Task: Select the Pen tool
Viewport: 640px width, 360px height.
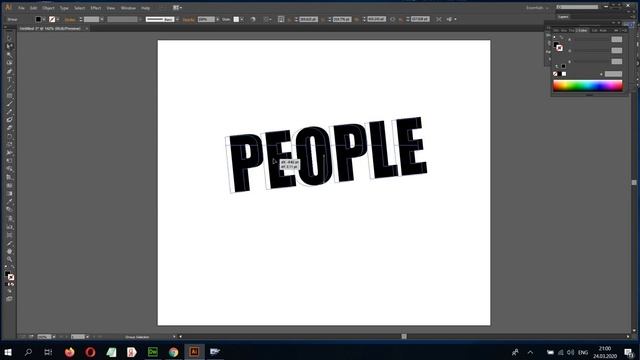Action: point(9,71)
